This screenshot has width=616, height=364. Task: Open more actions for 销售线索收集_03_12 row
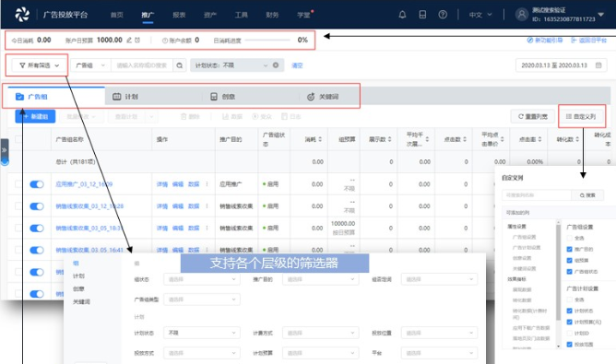tap(207, 205)
